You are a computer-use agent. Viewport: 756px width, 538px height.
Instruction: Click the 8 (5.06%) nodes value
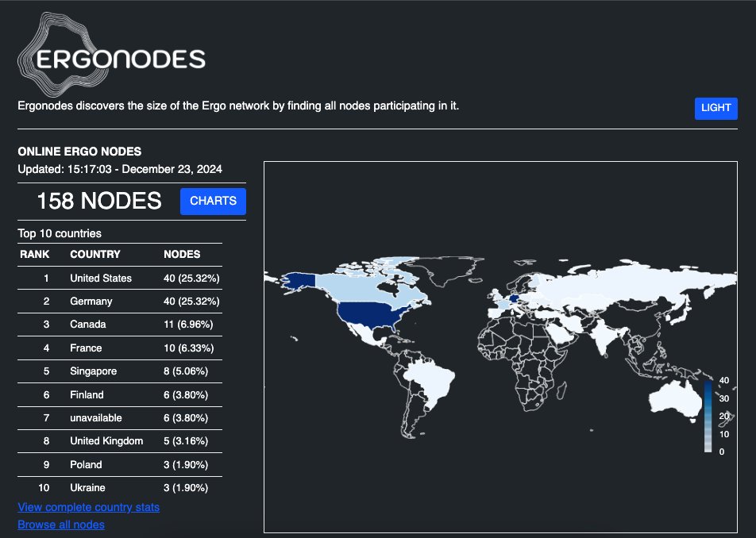click(186, 371)
